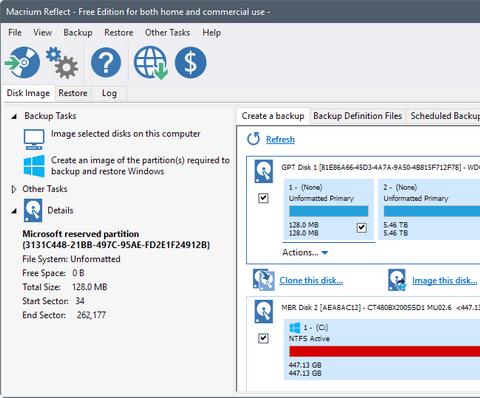Click the monitor icon for imaging selected disks
The height and width of the screenshot is (398, 480).
pyautogui.click(x=34, y=139)
